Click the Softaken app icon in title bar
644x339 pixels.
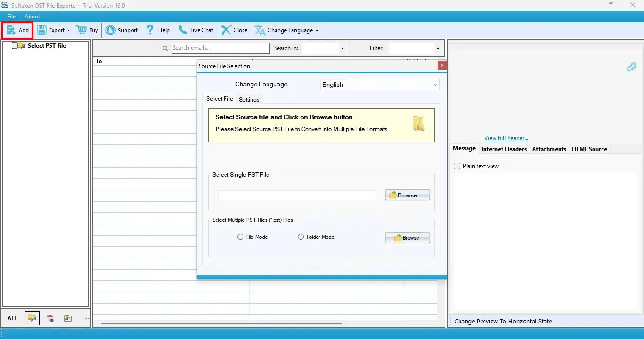click(x=5, y=5)
